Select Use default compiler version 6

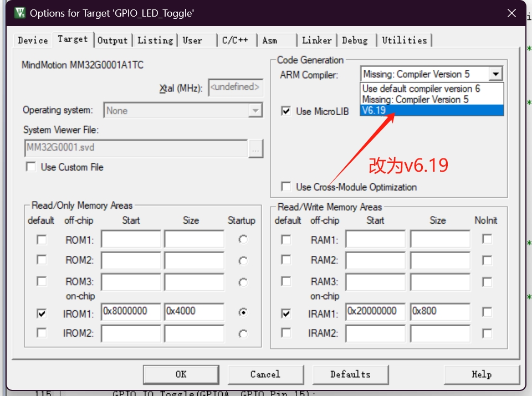(421, 89)
